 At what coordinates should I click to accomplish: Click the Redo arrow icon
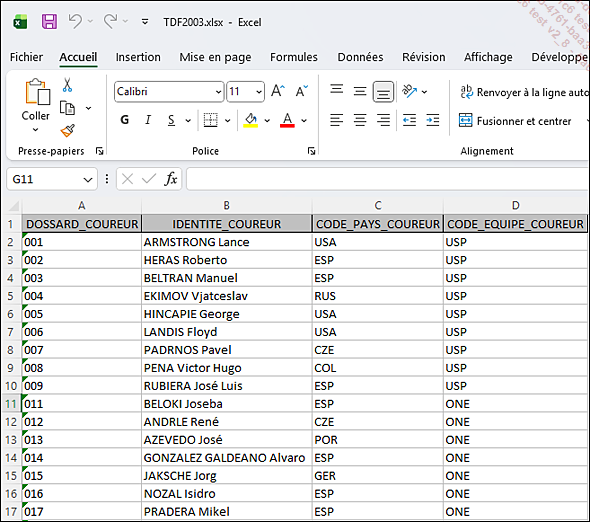tap(110, 21)
